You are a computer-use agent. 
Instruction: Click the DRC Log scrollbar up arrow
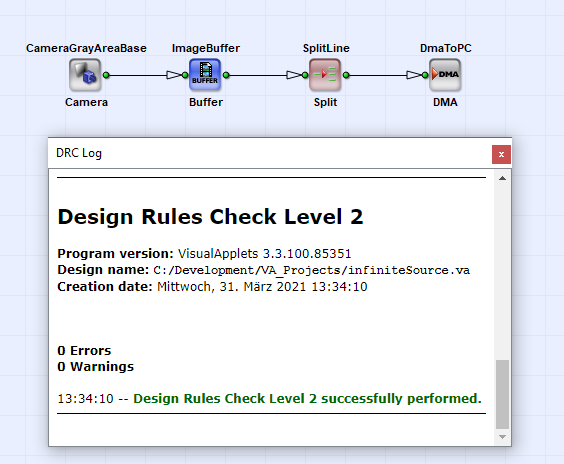click(502, 178)
